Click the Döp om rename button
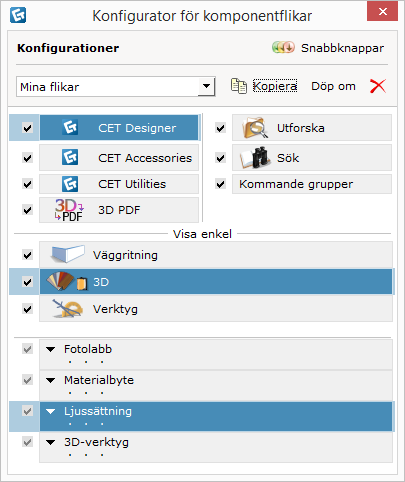Screen dimensions: 405x482 click(x=333, y=86)
